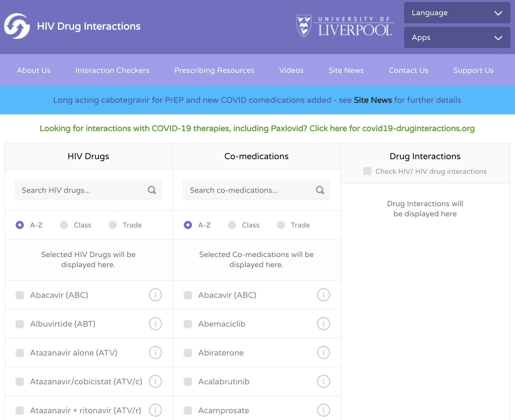Image resolution: width=515 pixels, height=420 pixels.
Task: Open the Language dropdown
Action: [457, 13]
